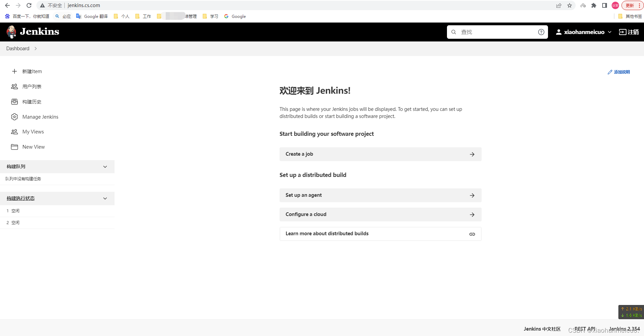Collapse the 构建队列 panel chevron
The height and width of the screenshot is (336, 644).
point(105,167)
